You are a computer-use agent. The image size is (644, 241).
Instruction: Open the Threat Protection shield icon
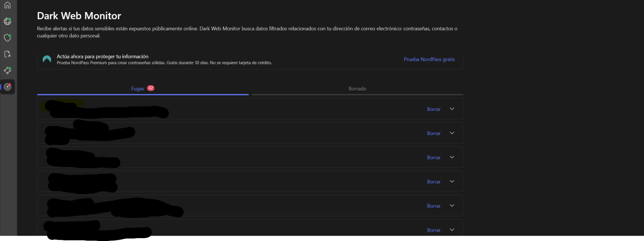(x=7, y=38)
